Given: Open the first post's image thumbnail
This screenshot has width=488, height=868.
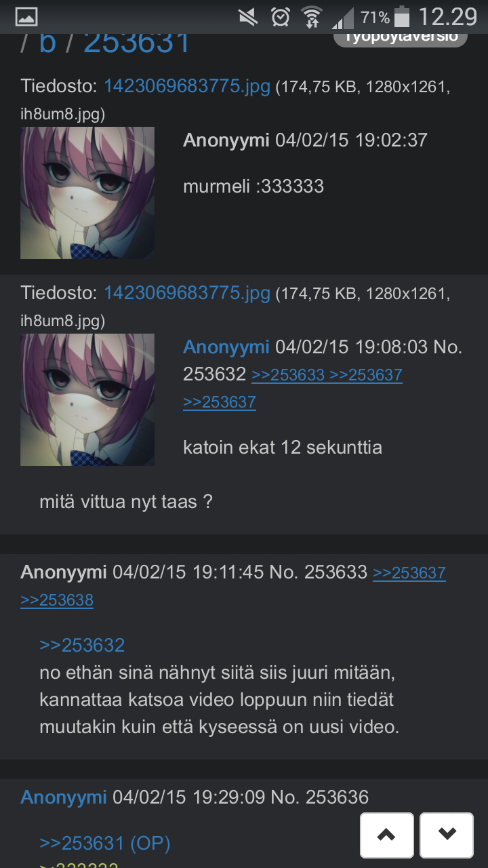Looking at the screenshot, I should [x=87, y=193].
